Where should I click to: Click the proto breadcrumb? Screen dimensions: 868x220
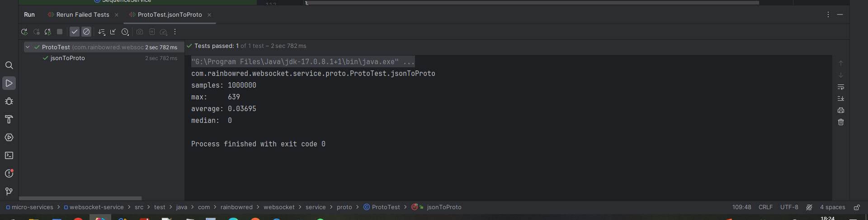tap(344, 207)
